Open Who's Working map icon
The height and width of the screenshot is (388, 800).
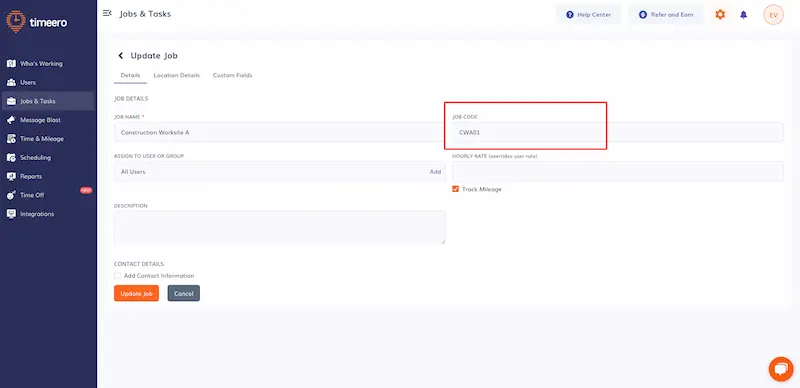tap(11, 64)
